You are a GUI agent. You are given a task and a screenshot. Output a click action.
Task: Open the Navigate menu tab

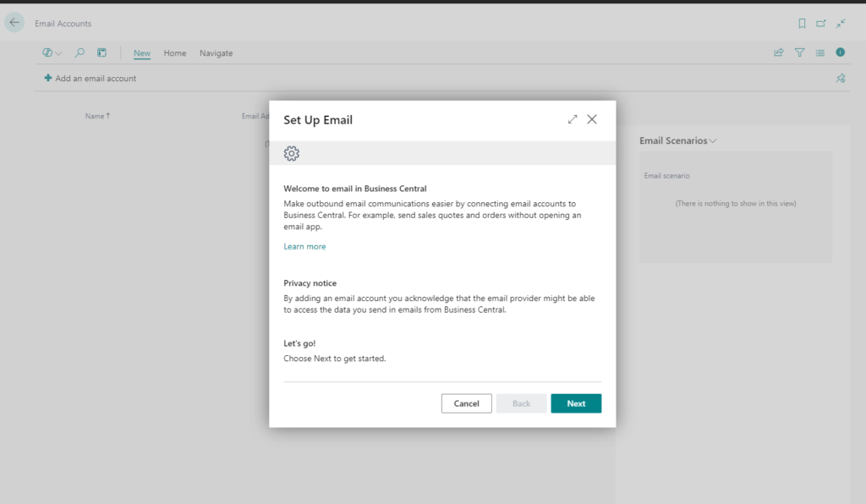coord(216,53)
